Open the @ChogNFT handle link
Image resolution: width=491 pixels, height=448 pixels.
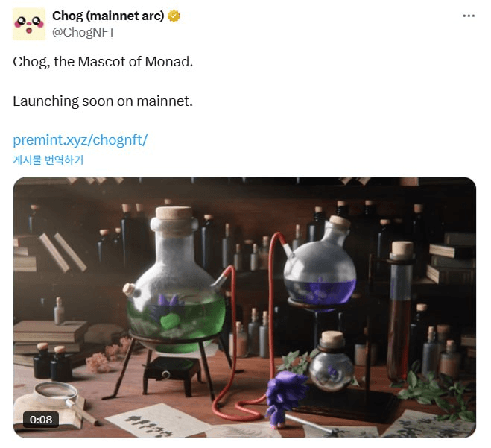(x=83, y=32)
